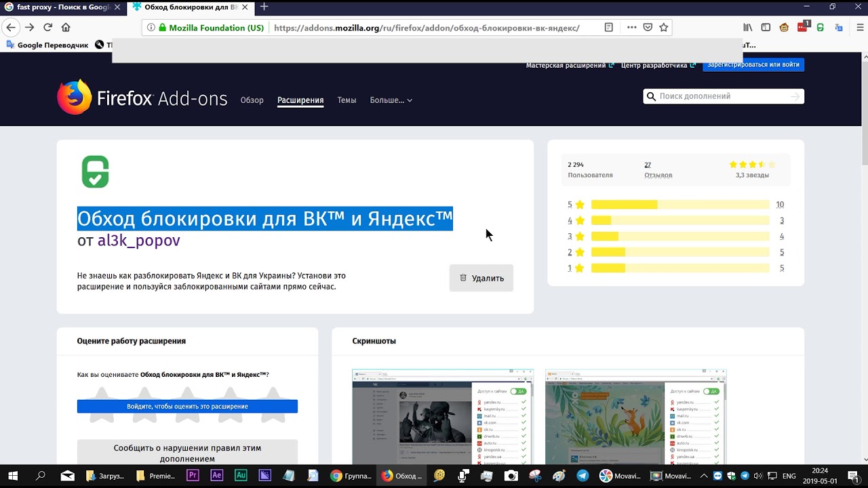Screen dimensions: 868x488
Task: Click the Удалить button
Action: click(x=481, y=278)
